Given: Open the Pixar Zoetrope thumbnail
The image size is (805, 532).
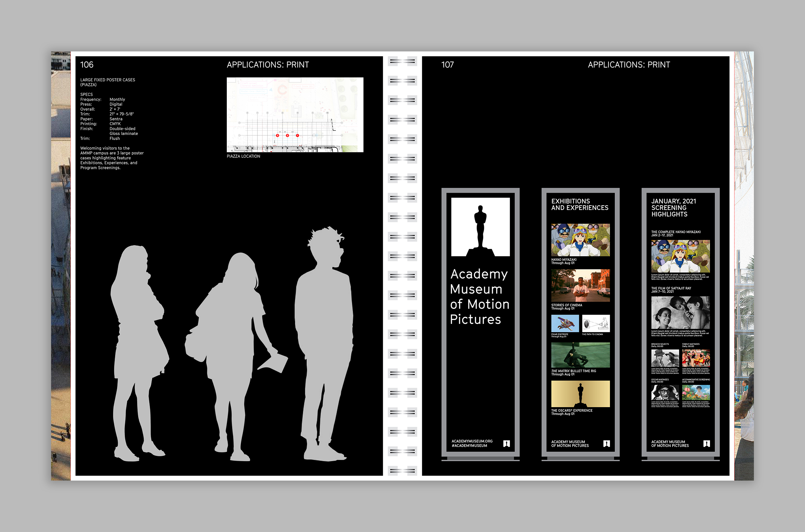Looking at the screenshot, I should [565, 323].
